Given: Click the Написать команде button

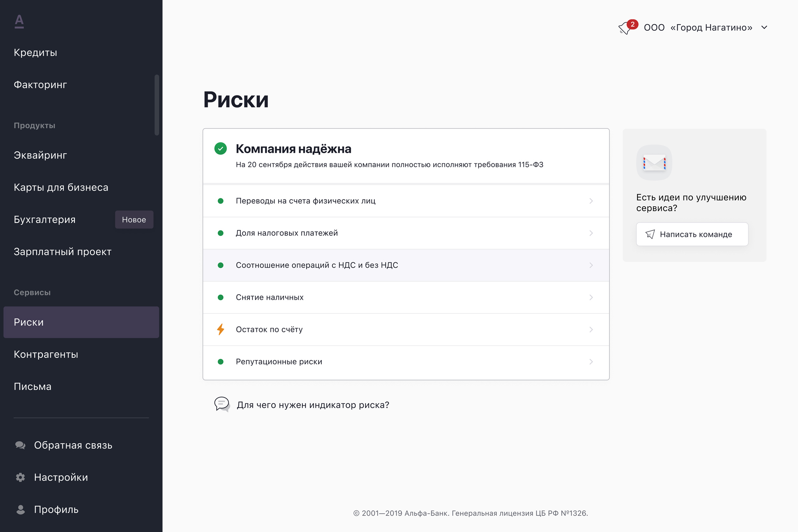Looking at the screenshot, I should pyautogui.click(x=692, y=234).
